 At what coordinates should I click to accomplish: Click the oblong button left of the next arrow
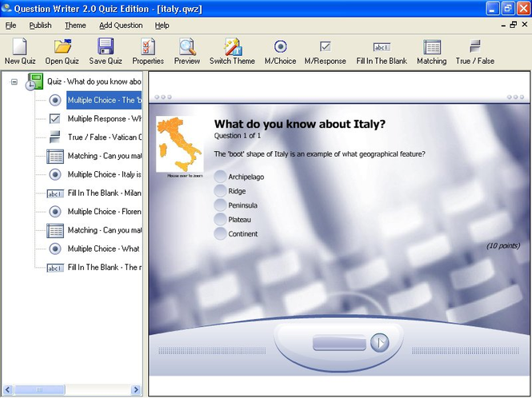tap(339, 343)
